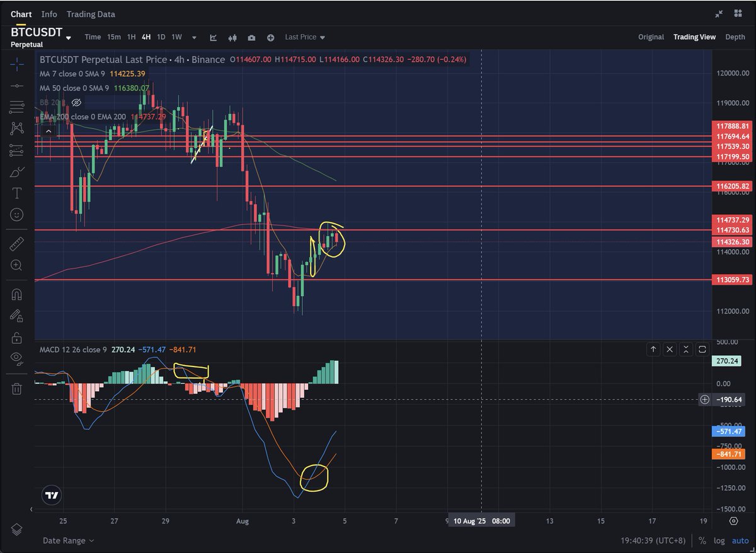Activate the zoom in tool
The width and height of the screenshot is (756, 553).
coord(17,265)
